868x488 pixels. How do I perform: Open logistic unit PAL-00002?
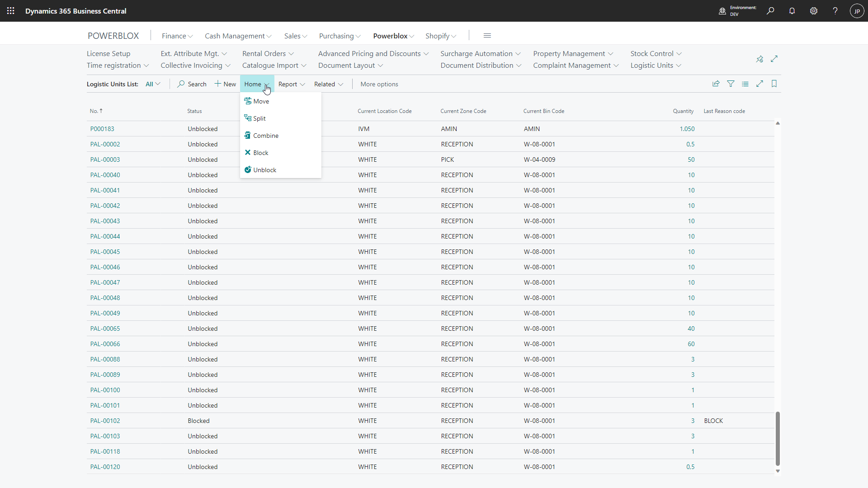pyautogui.click(x=105, y=144)
